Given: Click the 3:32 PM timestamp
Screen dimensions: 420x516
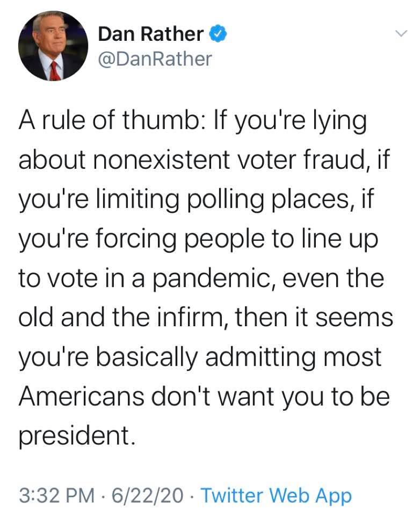Looking at the screenshot, I should point(56,495).
